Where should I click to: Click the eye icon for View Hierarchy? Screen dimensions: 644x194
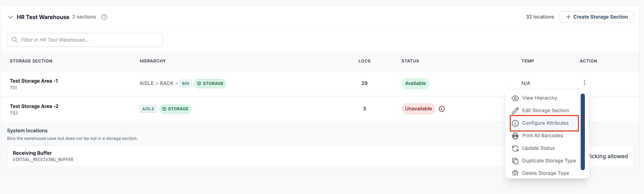tap(515, 98)
